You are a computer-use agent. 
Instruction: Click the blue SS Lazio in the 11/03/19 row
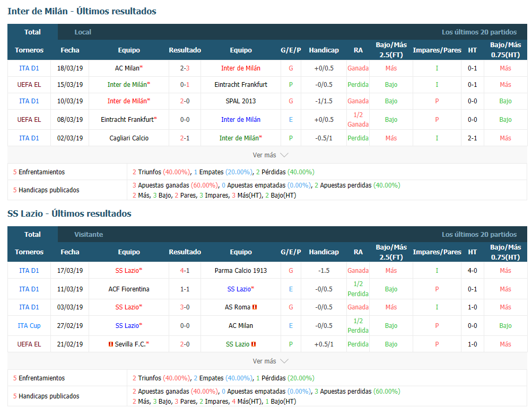[x=239, y=289]
